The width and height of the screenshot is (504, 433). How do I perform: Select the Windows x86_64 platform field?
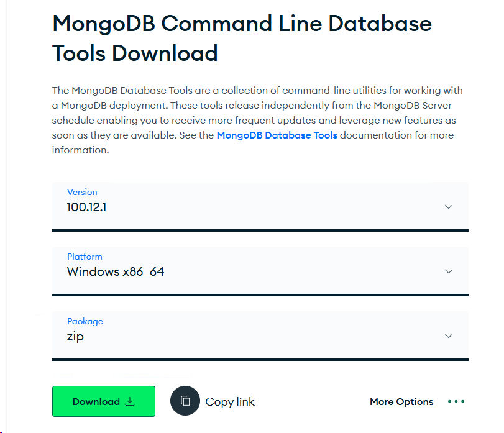click(x=260, y=271)
